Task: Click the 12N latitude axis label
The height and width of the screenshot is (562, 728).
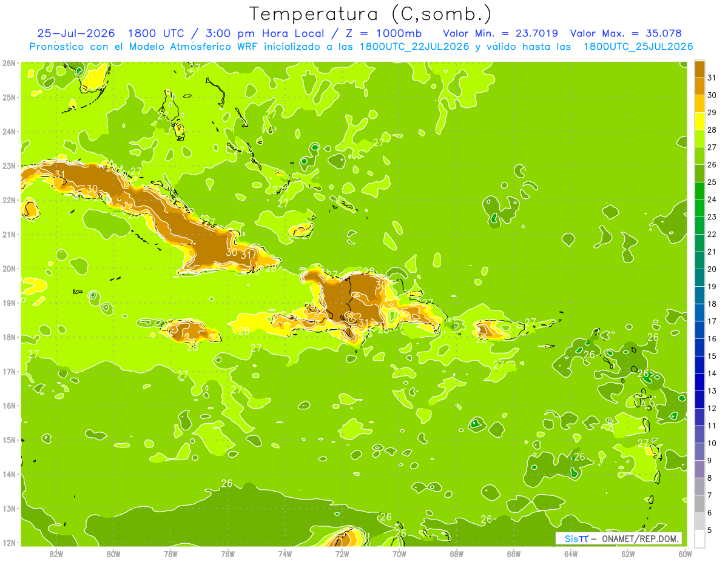Action: click(8, 543)
